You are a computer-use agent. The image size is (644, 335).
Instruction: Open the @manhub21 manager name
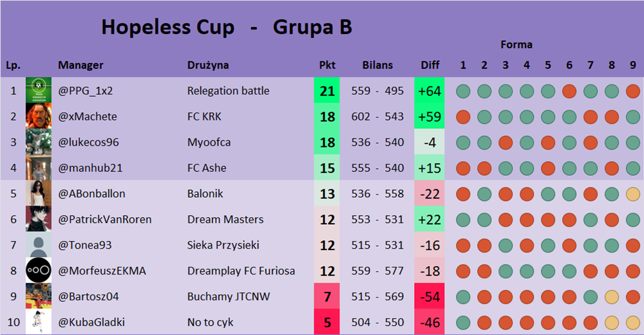point(90,168)
